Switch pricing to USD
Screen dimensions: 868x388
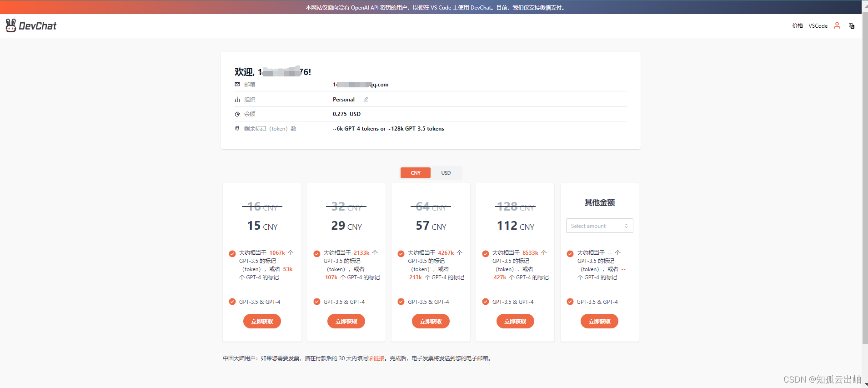tap(446, 173)
